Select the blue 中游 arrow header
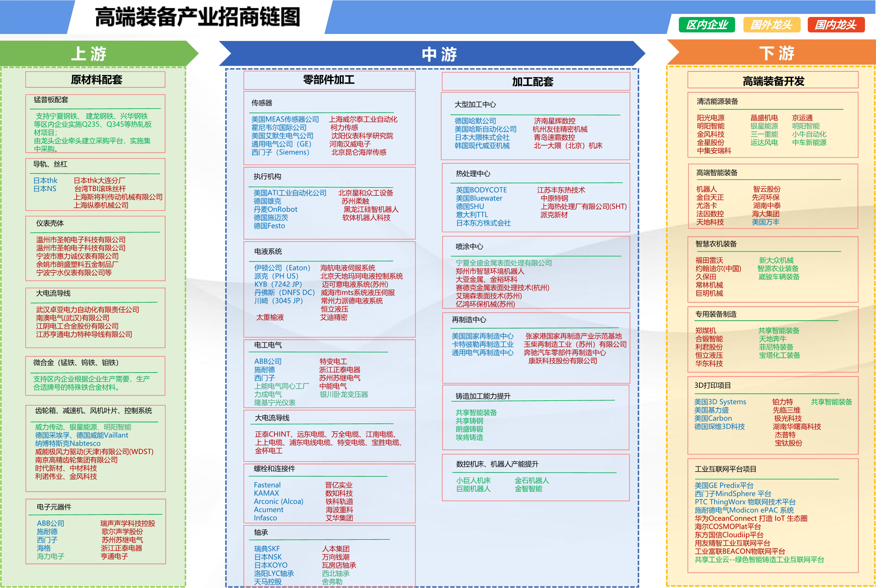This screenshot has height=588, width=876. click(x=432, y=54)
